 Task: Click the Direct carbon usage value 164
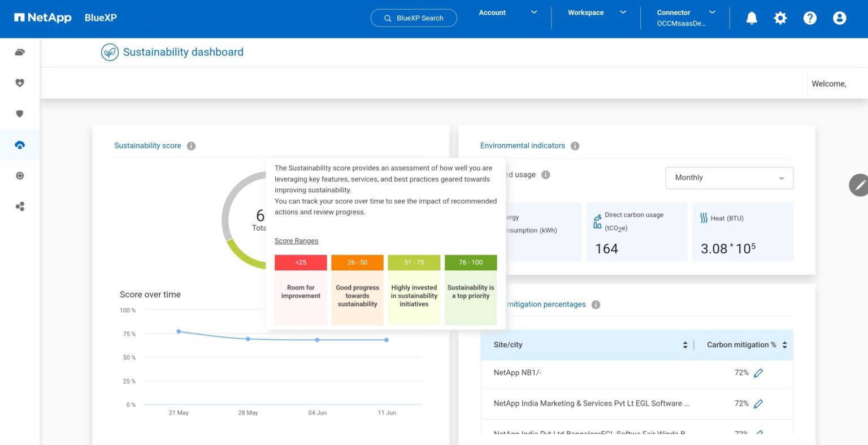pos(606,249)
